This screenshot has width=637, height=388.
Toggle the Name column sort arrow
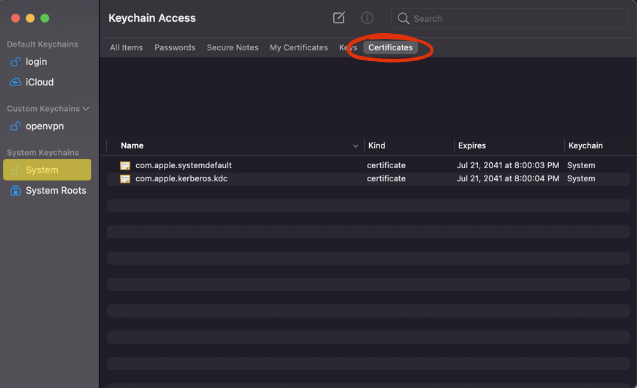pos(355,146)
